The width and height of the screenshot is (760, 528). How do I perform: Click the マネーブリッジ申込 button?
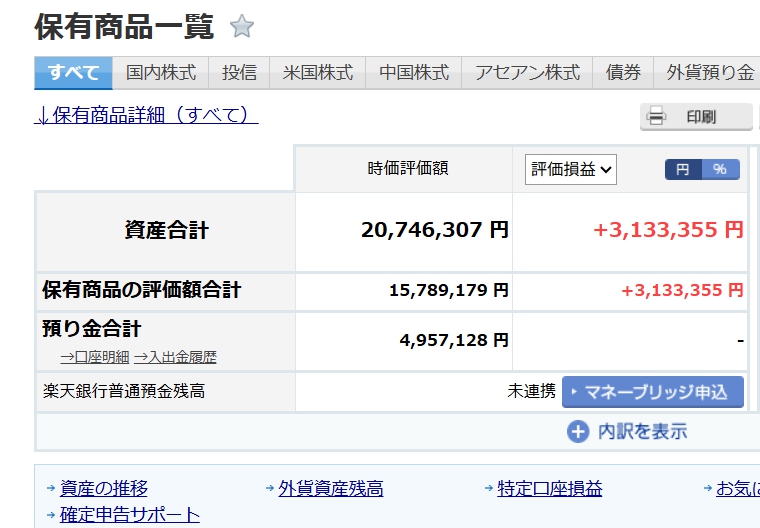pyautogui.click(x=653, y=391)
